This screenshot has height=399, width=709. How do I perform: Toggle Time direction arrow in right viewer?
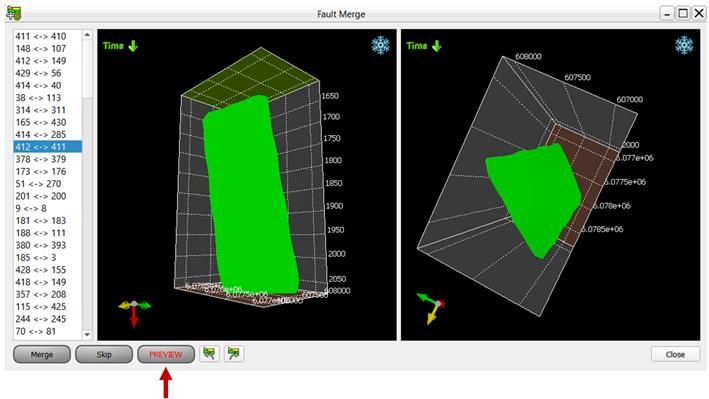437,46
